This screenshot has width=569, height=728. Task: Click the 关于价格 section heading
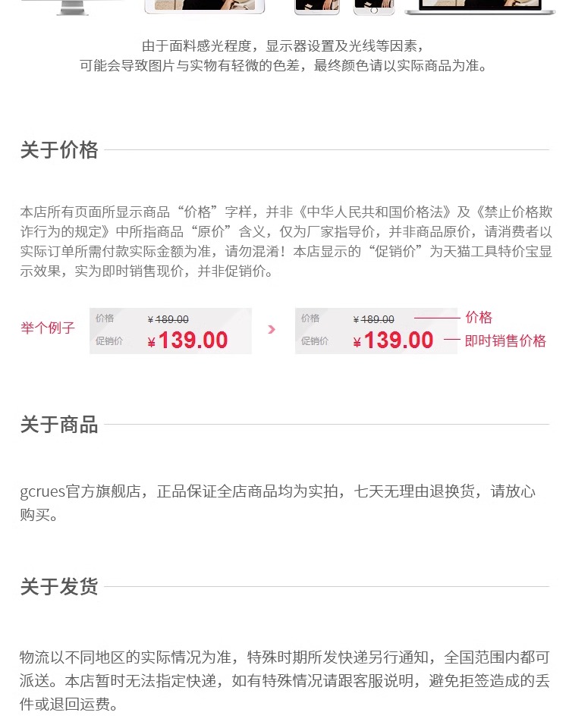click(x=59, y=150)
